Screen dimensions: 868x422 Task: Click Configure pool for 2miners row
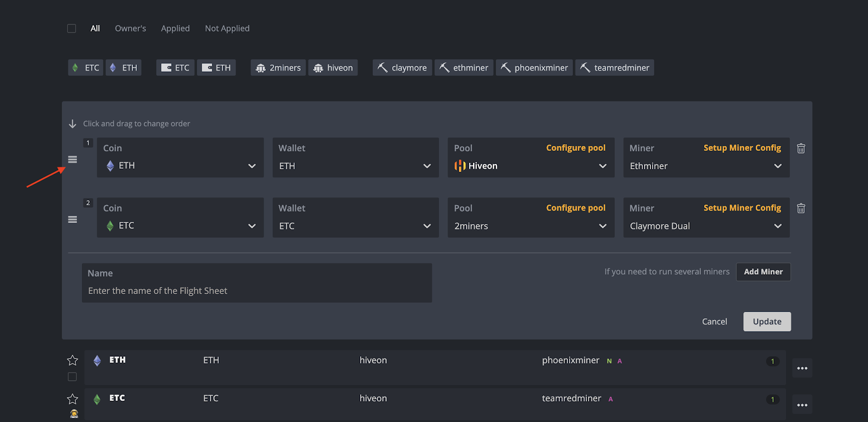click(576, 208)
